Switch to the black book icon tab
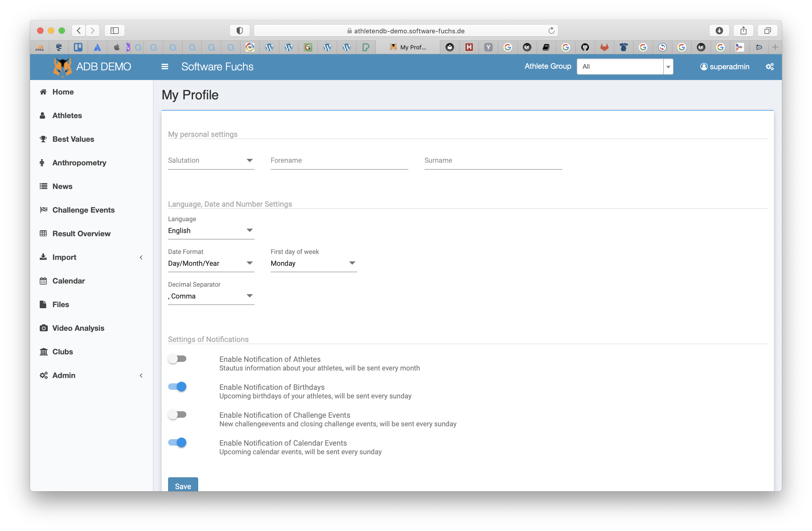The width and height of the screenshot is (812, 531). [x=546, y=48]
